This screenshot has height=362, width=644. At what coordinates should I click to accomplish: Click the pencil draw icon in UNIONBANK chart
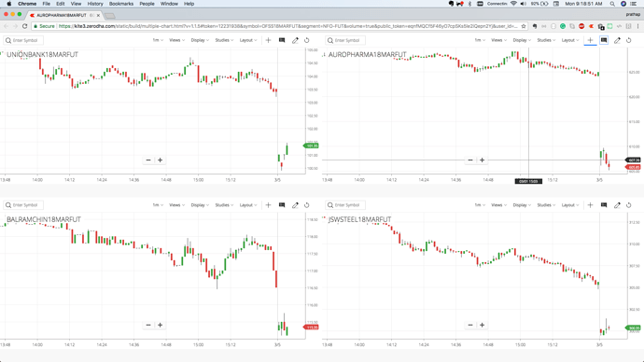click(295, 40)
